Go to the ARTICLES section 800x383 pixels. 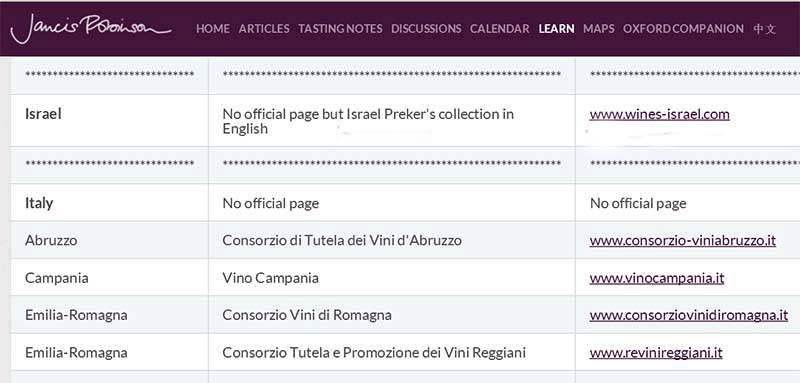pos(264,29)
